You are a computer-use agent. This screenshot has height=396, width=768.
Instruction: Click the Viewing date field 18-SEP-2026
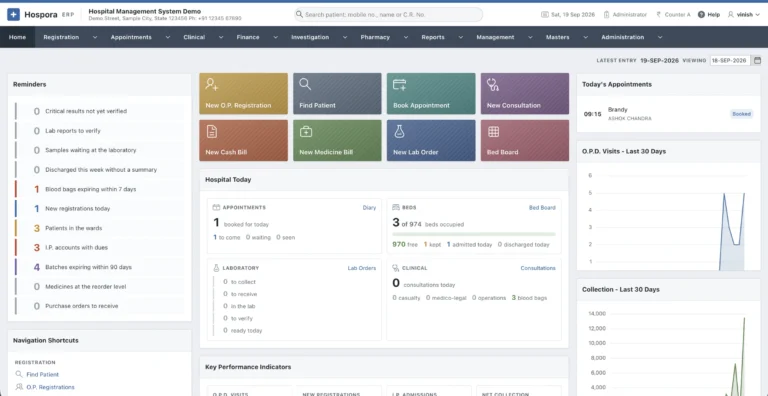pyautogui.click(x=730, y=60)
